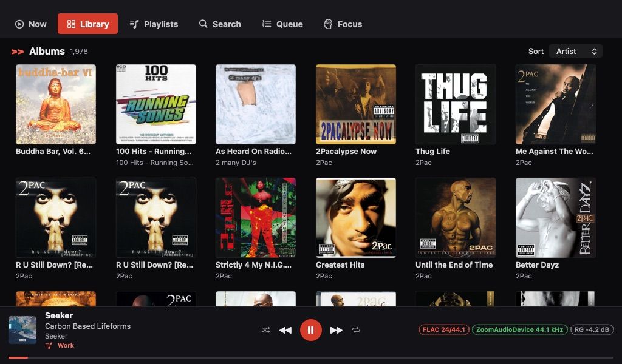Viewport: 622px width, 364px height.
Task: Click the Thug Life album title text
Action: 432,151
